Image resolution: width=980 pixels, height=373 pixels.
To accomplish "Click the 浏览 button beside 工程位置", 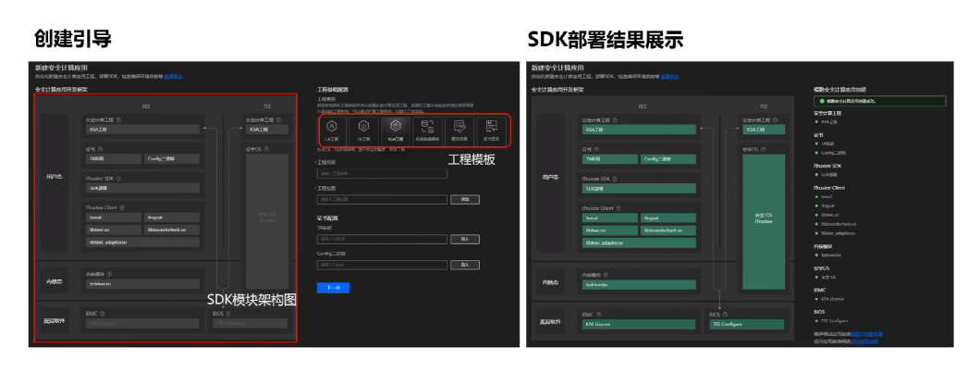I will pos(464,200).
